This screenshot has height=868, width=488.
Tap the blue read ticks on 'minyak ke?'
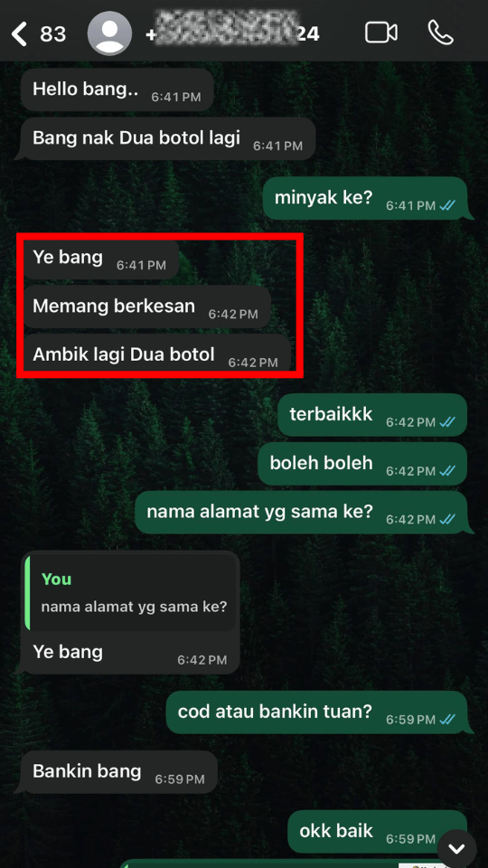click(447, 206)
